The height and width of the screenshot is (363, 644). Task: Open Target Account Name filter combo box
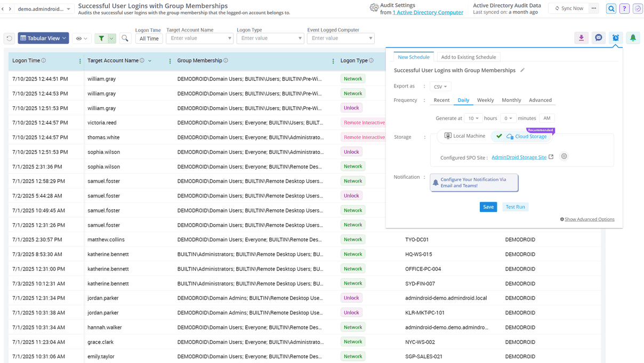tap(199, 38)
